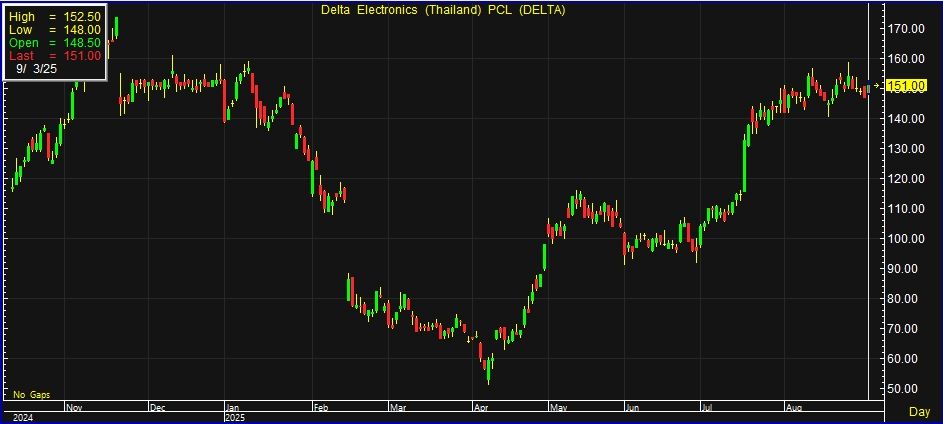Screen dimensions: 943x424
Task: Click the Jun month label on time axis
Action: (x=633, y=408)
